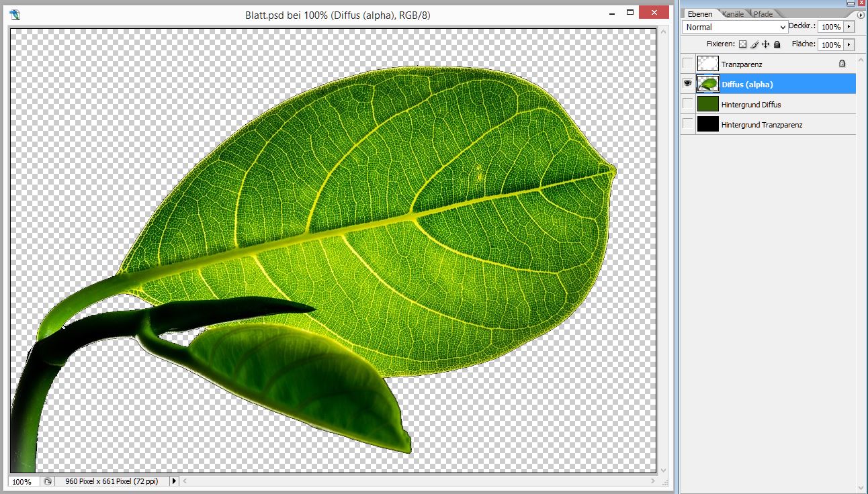Screen dimensions: 868x494
Task: Toggle lock image pixels brush icon
Action: pos(754,44)
